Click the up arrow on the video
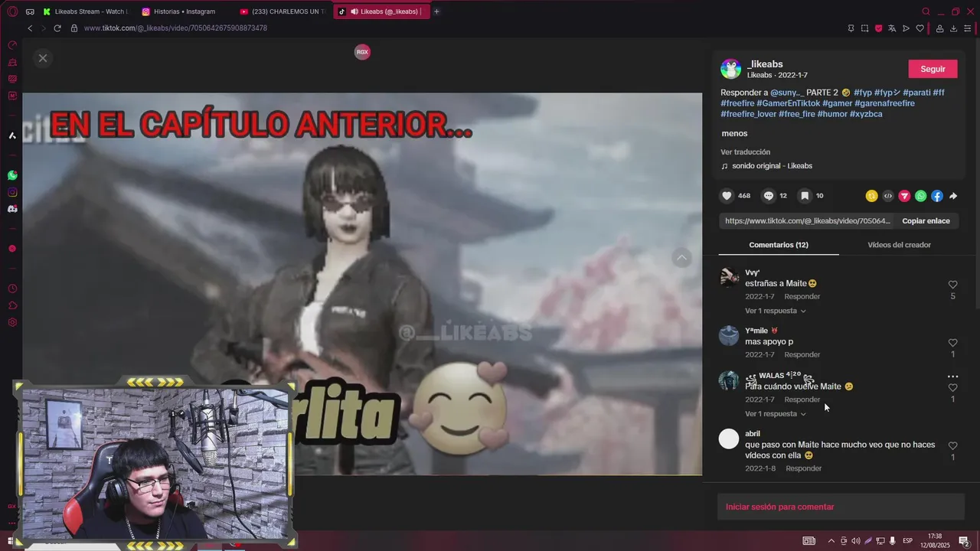980x551 pixels. coord(681,258)
